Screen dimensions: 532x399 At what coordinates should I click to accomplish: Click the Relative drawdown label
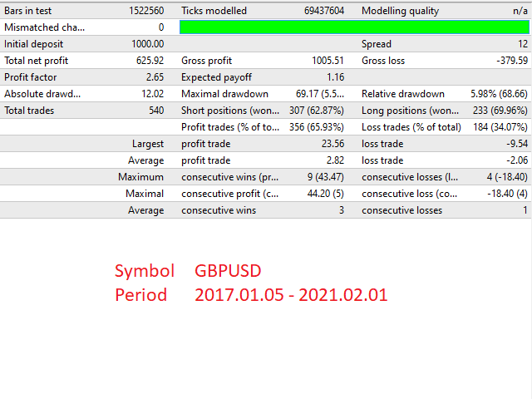[403, 94]
